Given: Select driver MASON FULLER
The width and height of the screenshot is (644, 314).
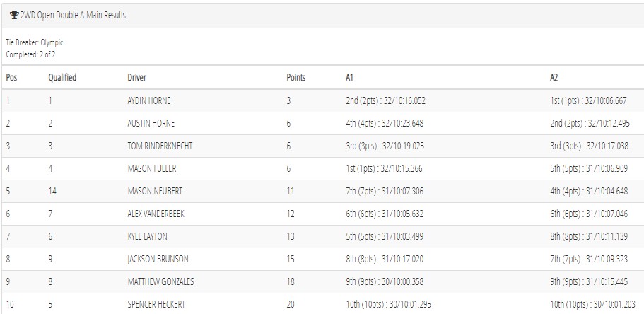Looking at the screenshot, I should click(x=152, y=168).
